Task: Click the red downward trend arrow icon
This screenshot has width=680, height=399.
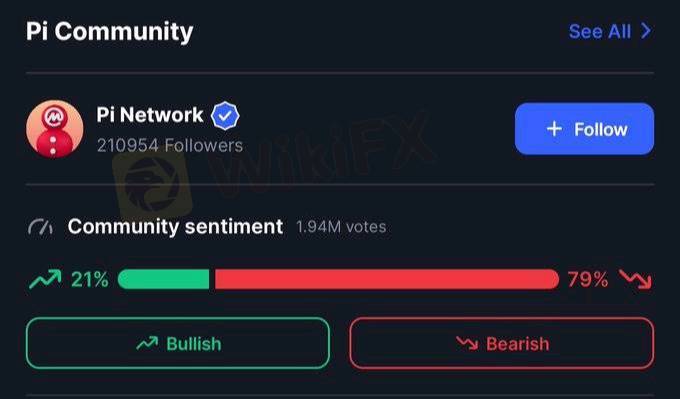Action: coord(635,279)
